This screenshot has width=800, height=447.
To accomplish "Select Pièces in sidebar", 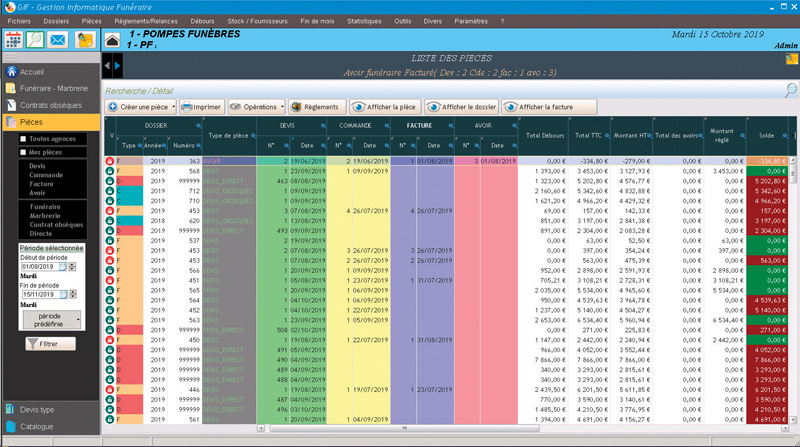I will tap(51, 122).
